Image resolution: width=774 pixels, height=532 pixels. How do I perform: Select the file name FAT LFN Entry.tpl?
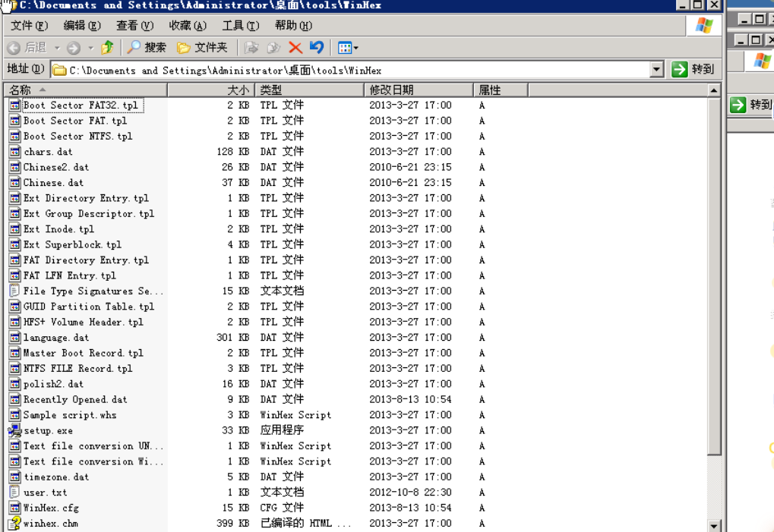pos(70,275)
